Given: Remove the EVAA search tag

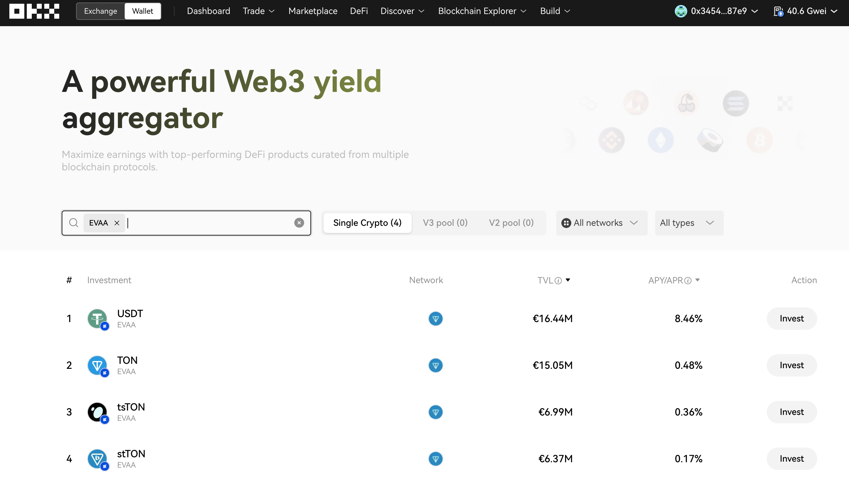Looking at the screenshot, I should coord(117,223).
